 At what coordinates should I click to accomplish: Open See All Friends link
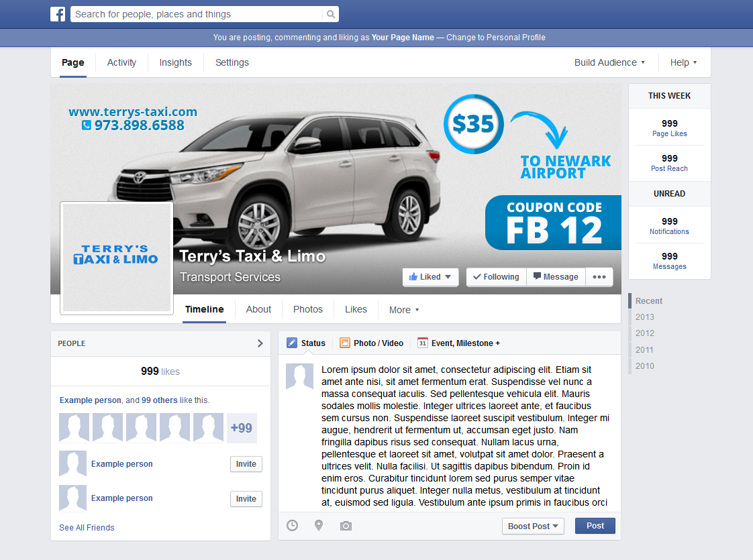[x=87, y=527]
